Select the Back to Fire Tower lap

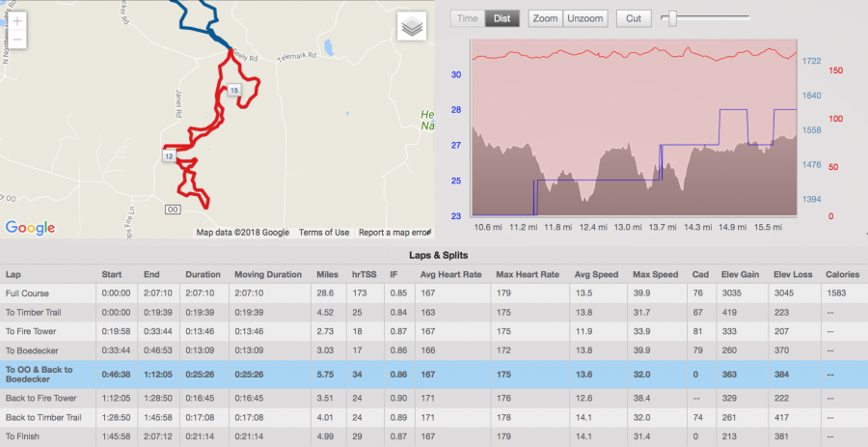434,399
